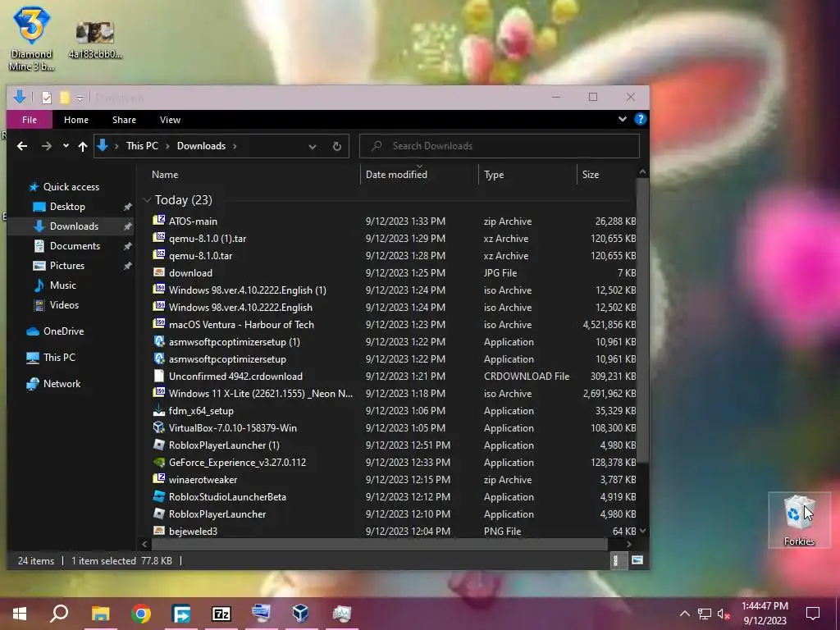Image resolution: width=840 pixels, height=630 pixels.
Task: Click the horizontal scrollbar in file list
Action: coord(379,545)
